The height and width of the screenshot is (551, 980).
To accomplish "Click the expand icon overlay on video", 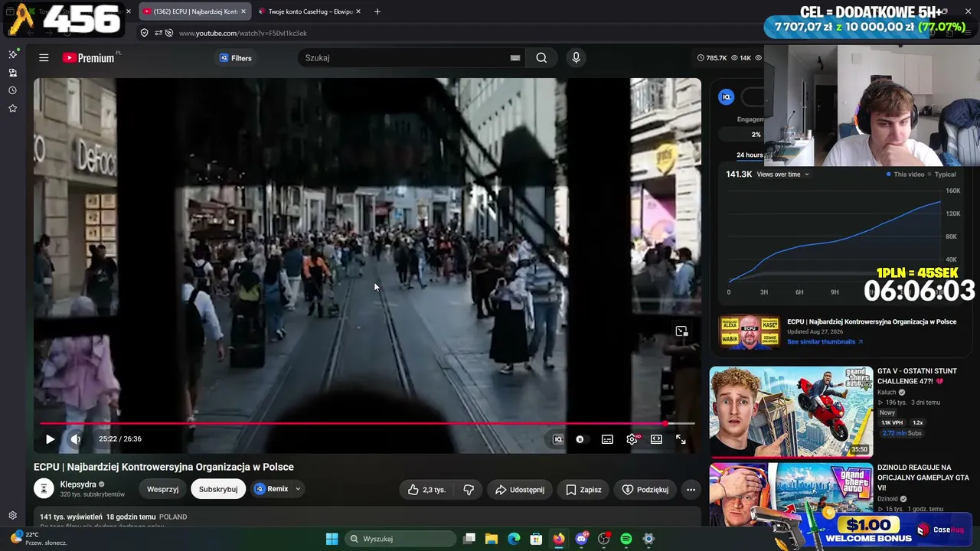I will (681, 331).
